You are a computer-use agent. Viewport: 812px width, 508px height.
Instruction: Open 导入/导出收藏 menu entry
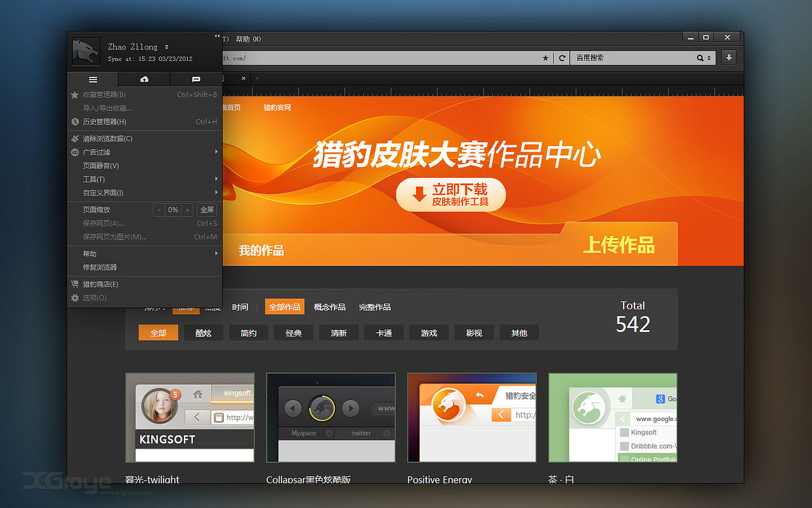click(107, 108)
